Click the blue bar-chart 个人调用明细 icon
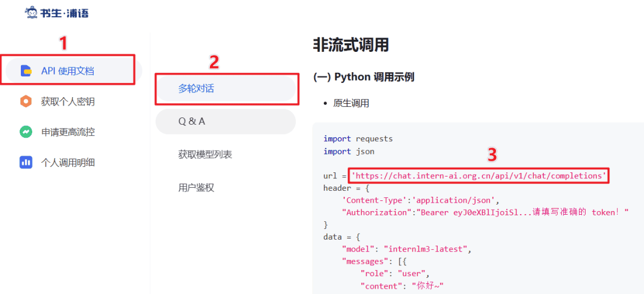644x294 pixels. (26, 162)
